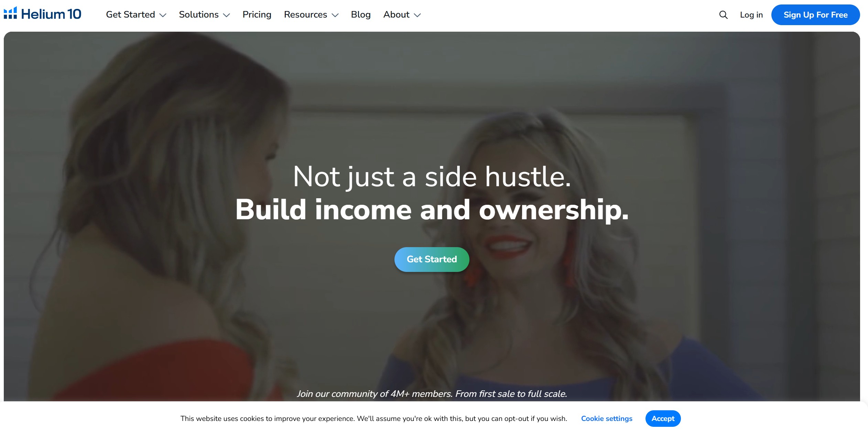Expand the Get Started chevron

click(163, 15)
